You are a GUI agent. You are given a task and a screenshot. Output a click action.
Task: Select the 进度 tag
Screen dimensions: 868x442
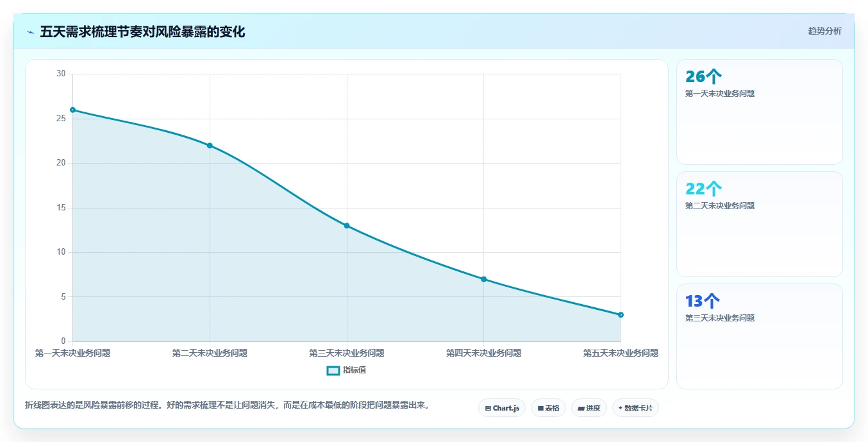tap(588, 408)
